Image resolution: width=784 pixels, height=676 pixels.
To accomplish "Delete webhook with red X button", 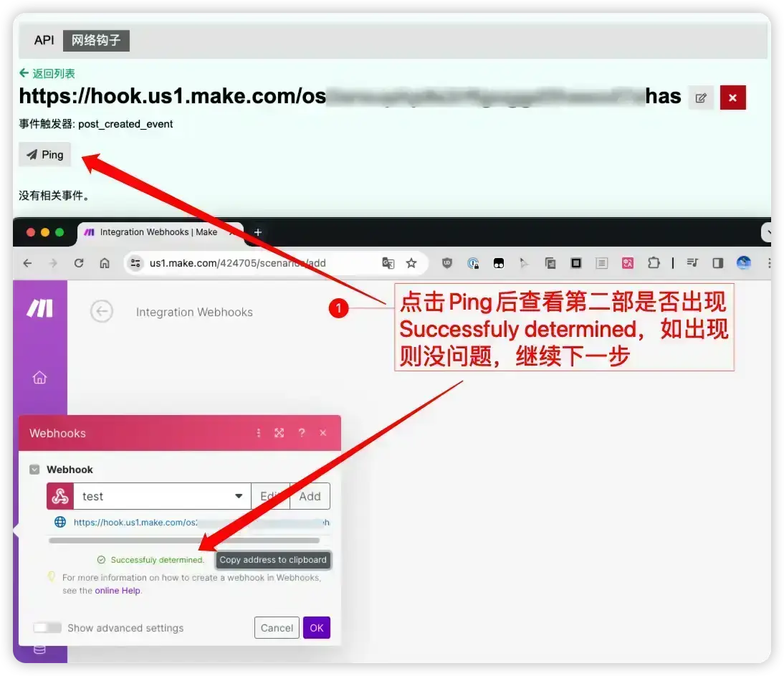I will [x=732, y=97].
